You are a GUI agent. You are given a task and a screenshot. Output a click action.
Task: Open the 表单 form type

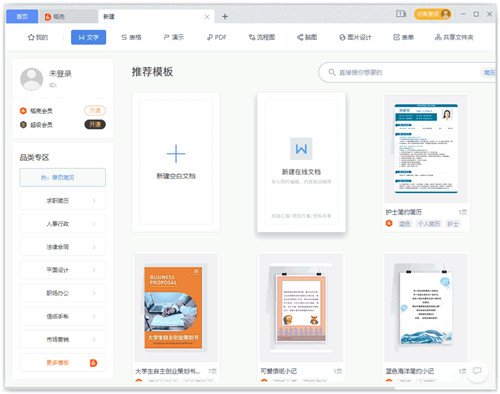pyautogui.click(x=403, y=37)
